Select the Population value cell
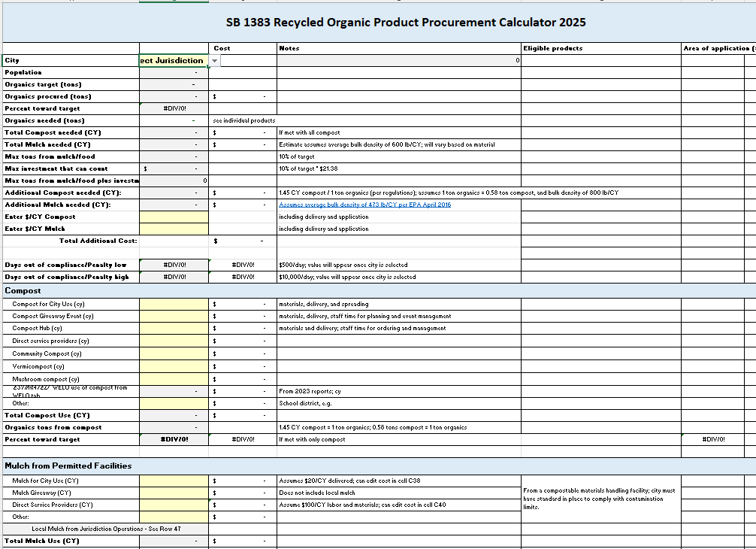The image size is (756, 549). pos(173,72)
